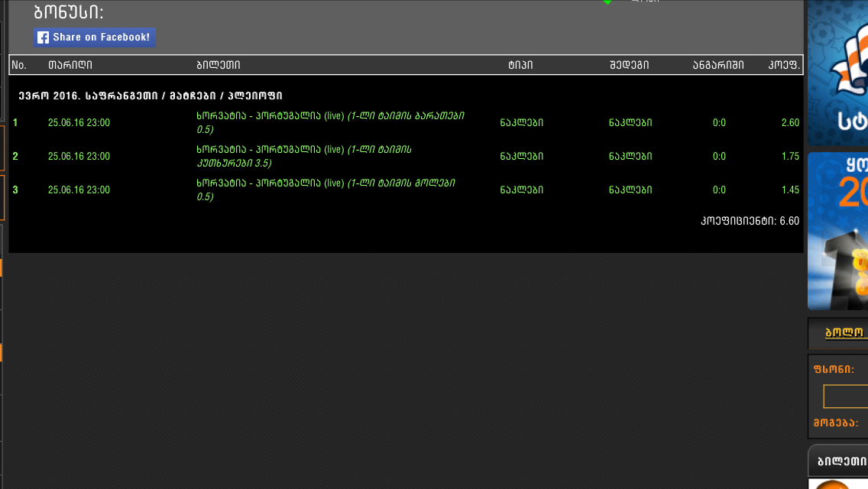Click the score 0:0 in row 1
The height and width of the screenshot is (489, 868).
tap(719, 122)
